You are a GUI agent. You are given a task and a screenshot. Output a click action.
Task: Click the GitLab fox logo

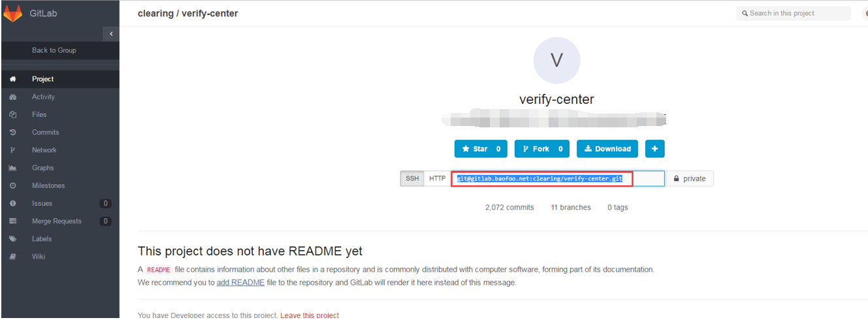[13, 13]
